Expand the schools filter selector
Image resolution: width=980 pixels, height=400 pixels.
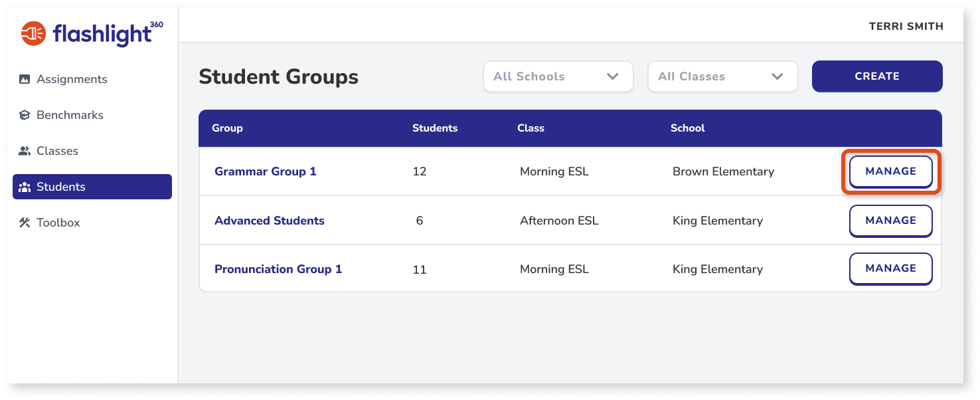(x=558, y=76)
